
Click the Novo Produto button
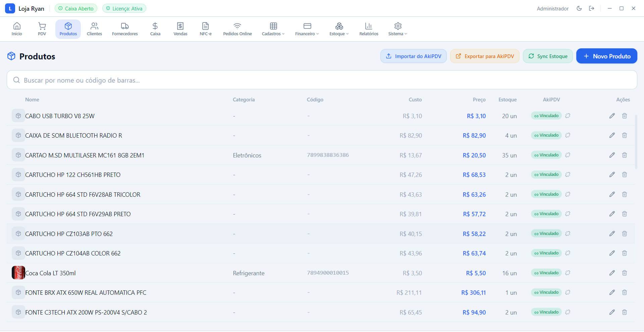pos(606,56)
